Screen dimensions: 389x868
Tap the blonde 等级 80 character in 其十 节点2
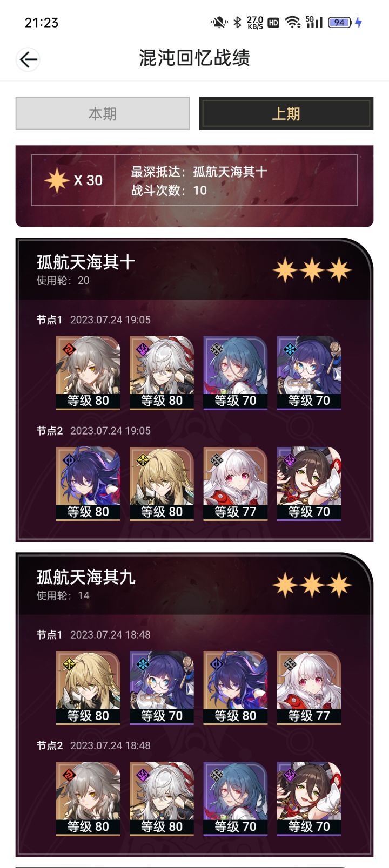coord(162,484)
